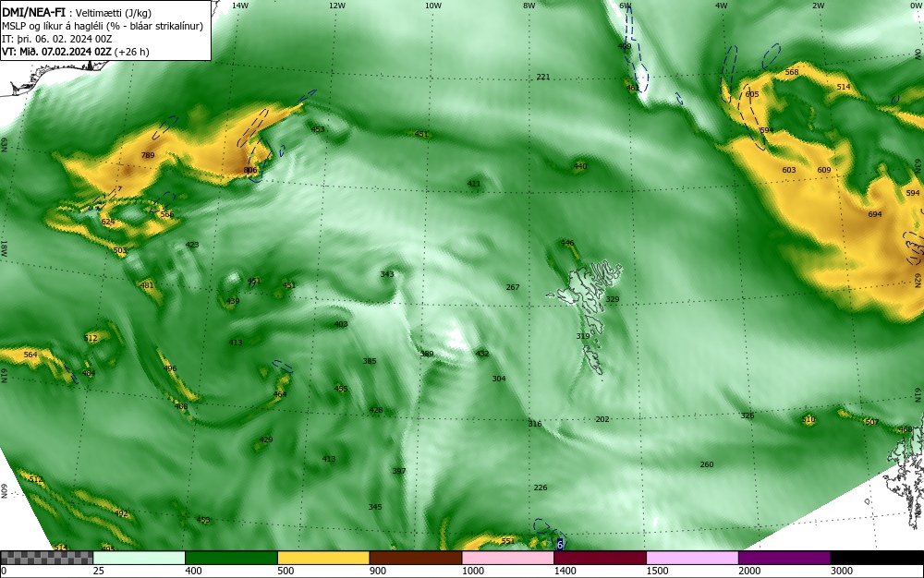Click the '316' value on the map
This screenshot has height=578, width=924.
(x=535, y=425)
